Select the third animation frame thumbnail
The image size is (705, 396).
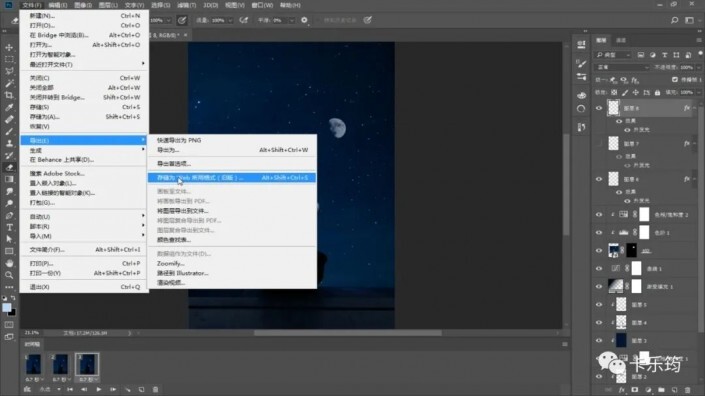(87, 365)
